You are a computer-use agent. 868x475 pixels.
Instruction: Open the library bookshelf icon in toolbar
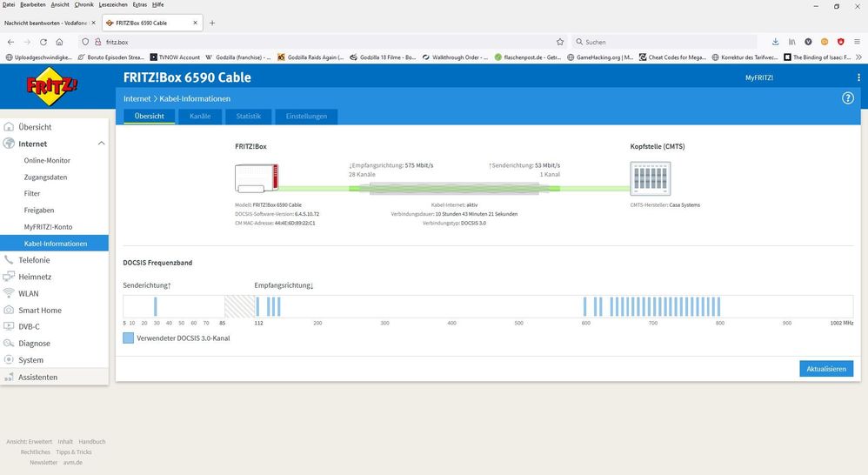pyautogui.click(x=792, y=42)
